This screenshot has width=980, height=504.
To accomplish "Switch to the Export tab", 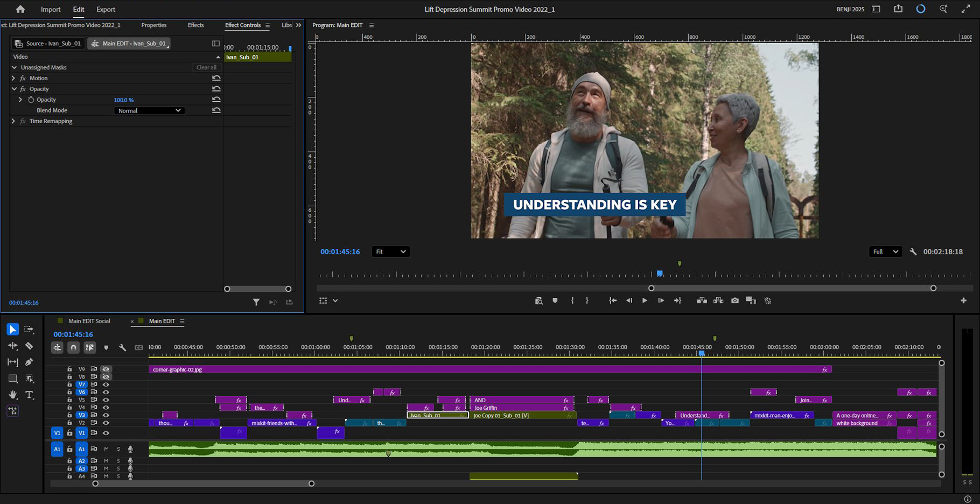I will pos(106,9).
